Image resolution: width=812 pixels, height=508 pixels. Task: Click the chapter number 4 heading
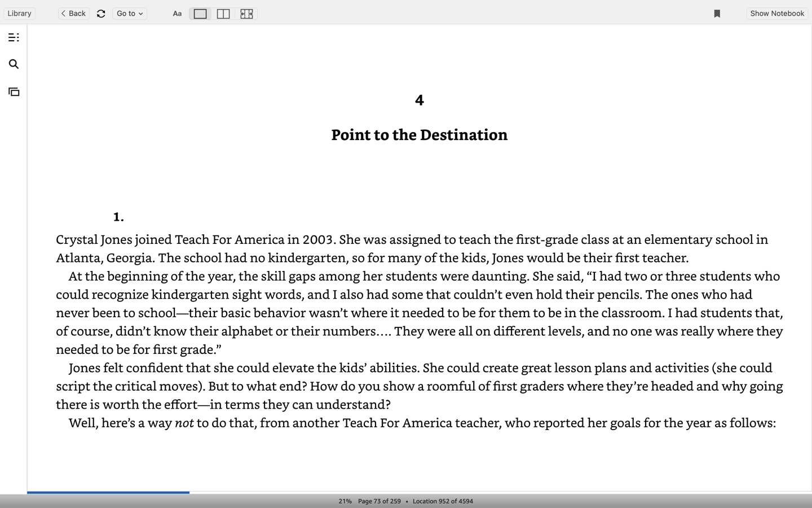(420, 100)
